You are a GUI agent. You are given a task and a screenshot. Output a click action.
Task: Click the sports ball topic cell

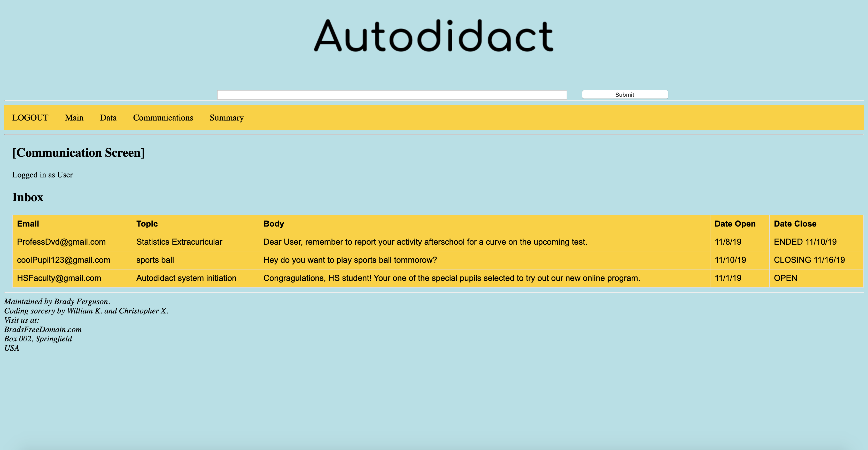pyautogui.click(x=155, y=260)
